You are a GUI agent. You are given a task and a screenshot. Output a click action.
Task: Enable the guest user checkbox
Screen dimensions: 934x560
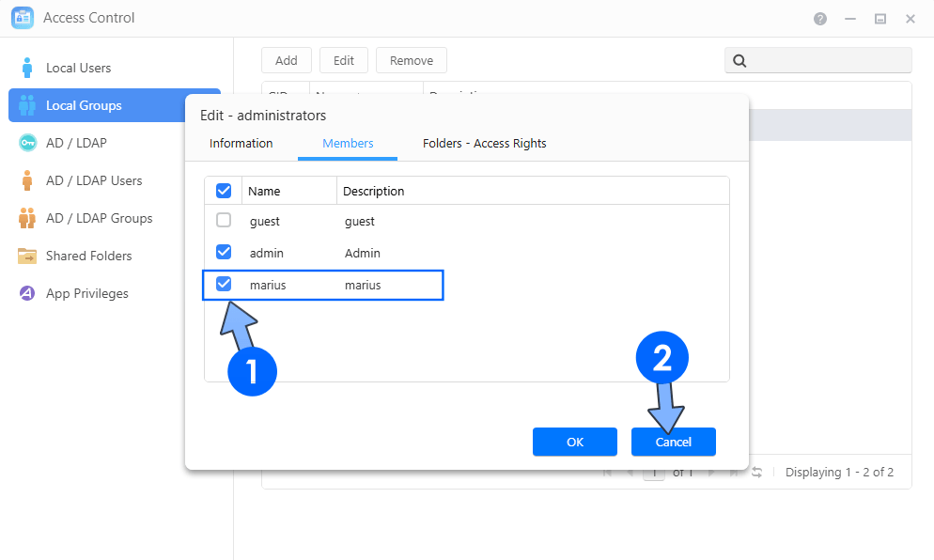(224, 221)
